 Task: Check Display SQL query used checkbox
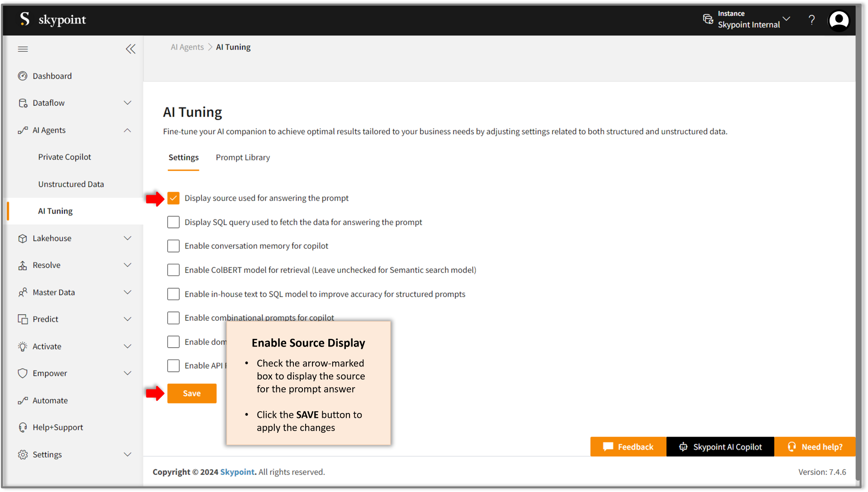(x=174, y=221)
